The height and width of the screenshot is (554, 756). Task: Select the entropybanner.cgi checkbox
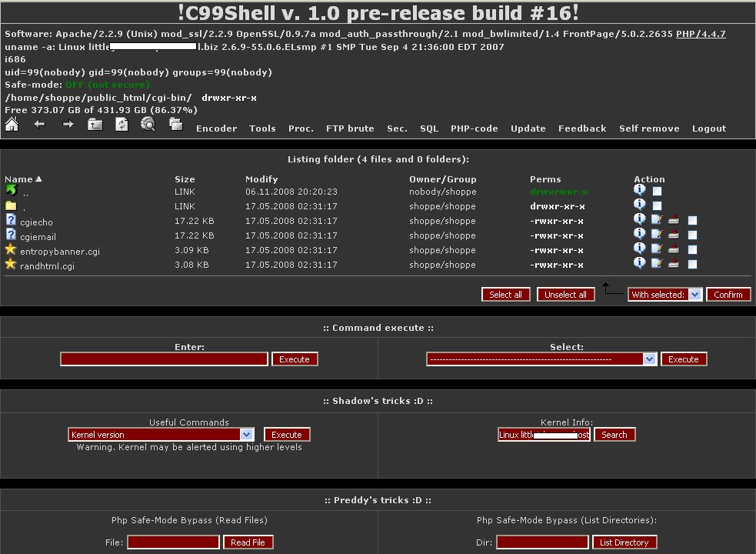692,249
